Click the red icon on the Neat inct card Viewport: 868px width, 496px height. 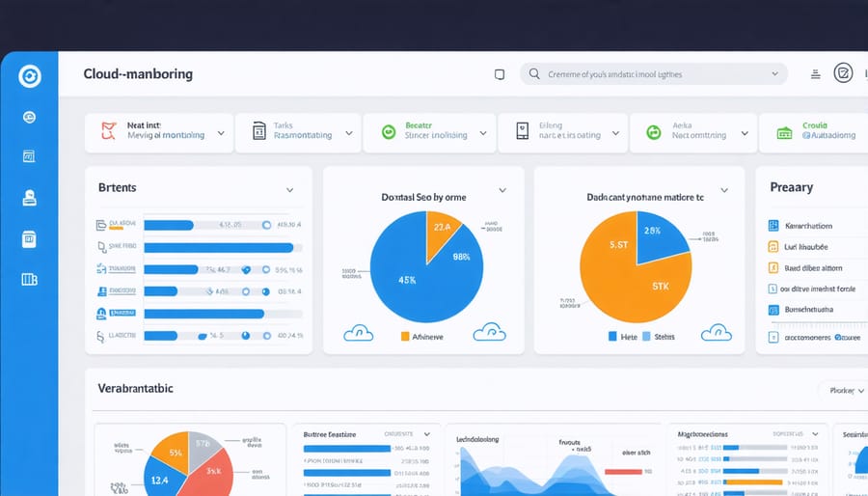click(109, 131)
